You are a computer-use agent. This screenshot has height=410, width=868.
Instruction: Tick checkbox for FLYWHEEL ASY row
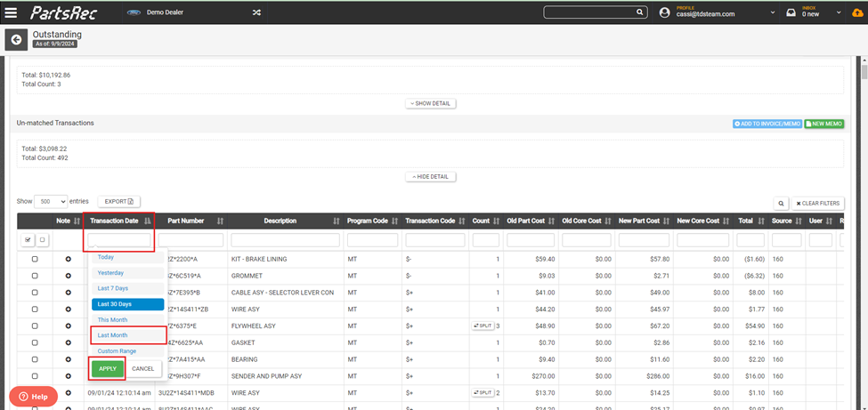tap(35, 326)
